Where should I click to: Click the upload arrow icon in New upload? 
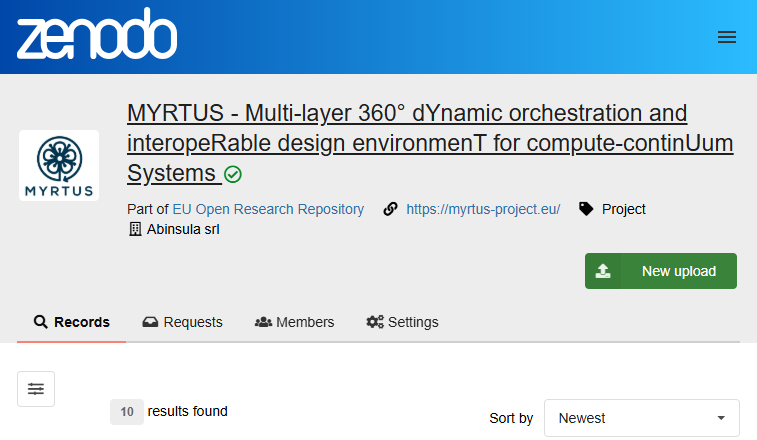coord(603,271)
